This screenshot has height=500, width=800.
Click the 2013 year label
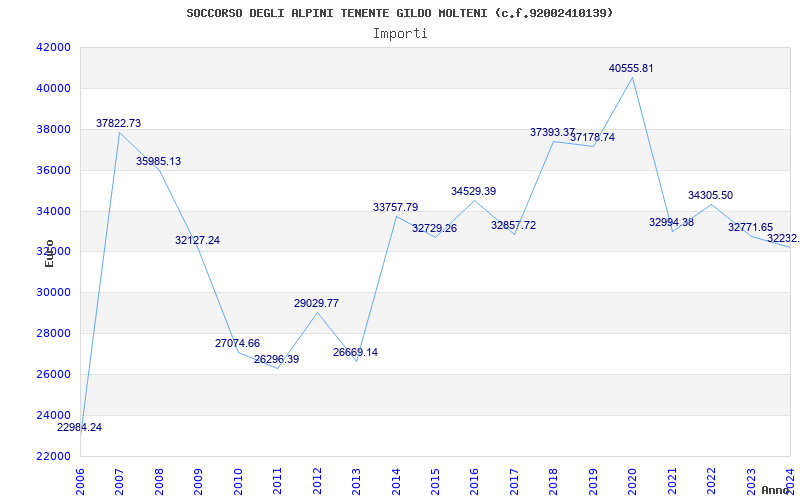coord(356,481)
